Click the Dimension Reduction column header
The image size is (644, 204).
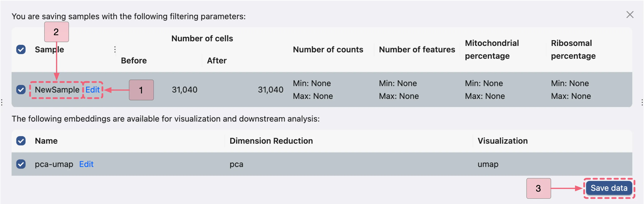coord(271,141)
